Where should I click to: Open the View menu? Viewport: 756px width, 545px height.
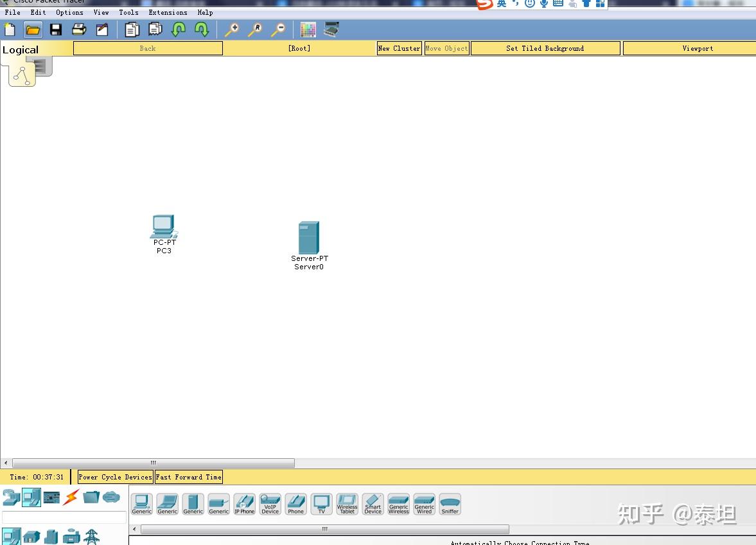point(101,13)
